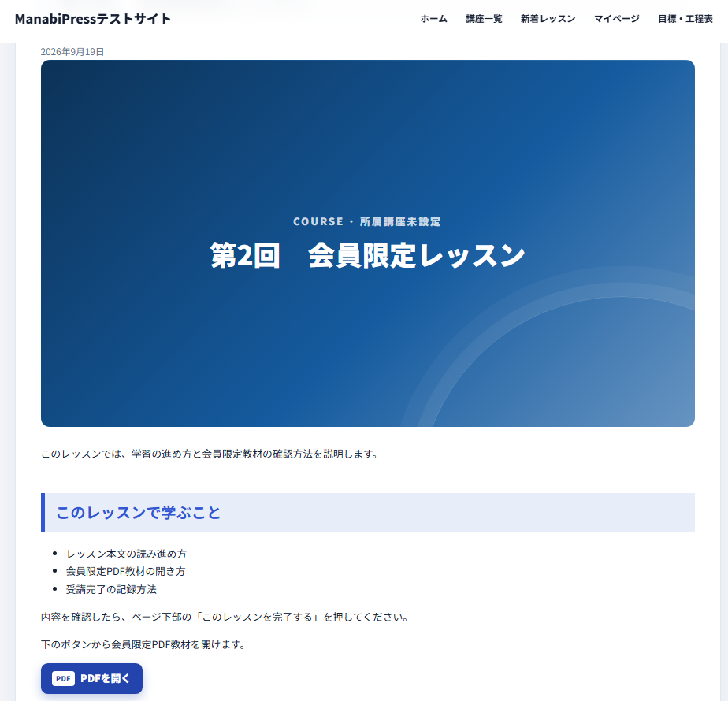The image size is (728, 701).
Task: Click the post date 2026年9月19日
Action: pyautogui.click(x=72, y=51)
